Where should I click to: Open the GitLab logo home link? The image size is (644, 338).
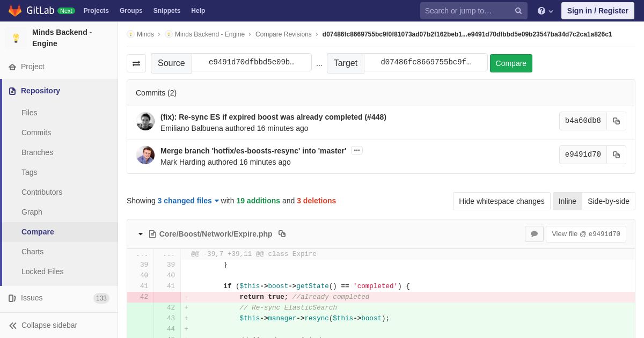click(31, 11)
